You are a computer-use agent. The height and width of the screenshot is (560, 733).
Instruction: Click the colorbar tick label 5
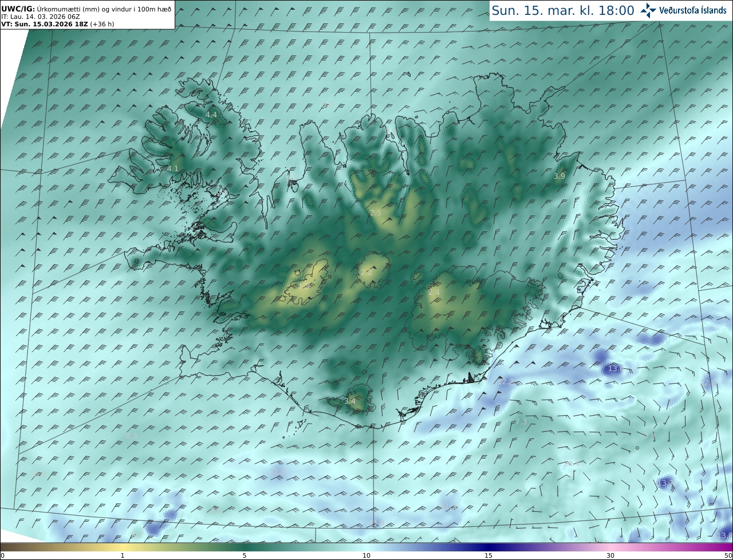tap(245, 555)
